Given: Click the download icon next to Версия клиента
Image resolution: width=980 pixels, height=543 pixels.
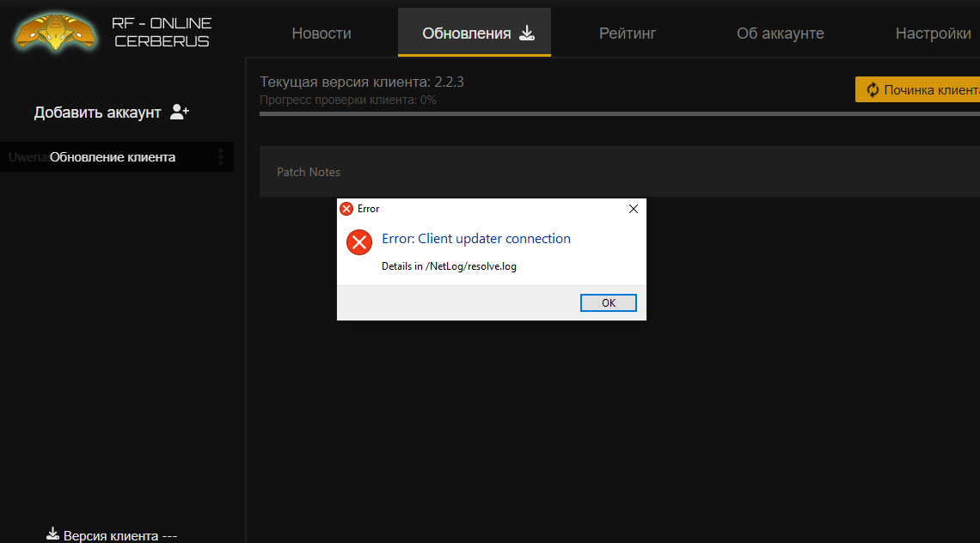Looking at the screenshot, I should pyautogui.click(x=52, y=534).
